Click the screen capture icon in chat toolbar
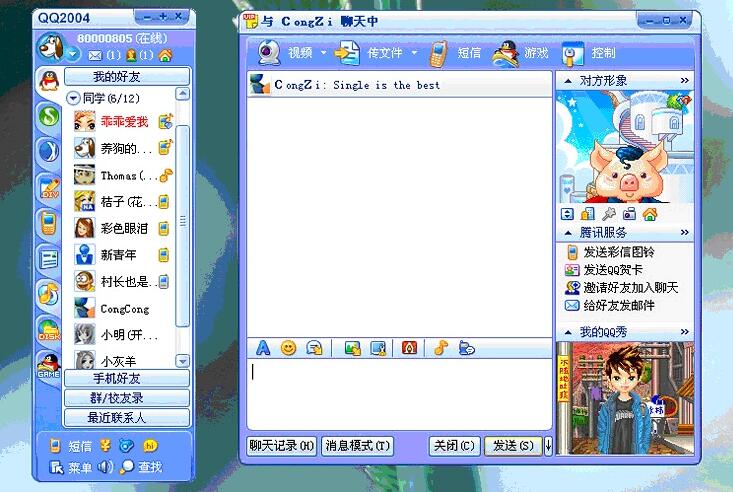The width and height of the screenshot is (733, 492). point(378,348)
